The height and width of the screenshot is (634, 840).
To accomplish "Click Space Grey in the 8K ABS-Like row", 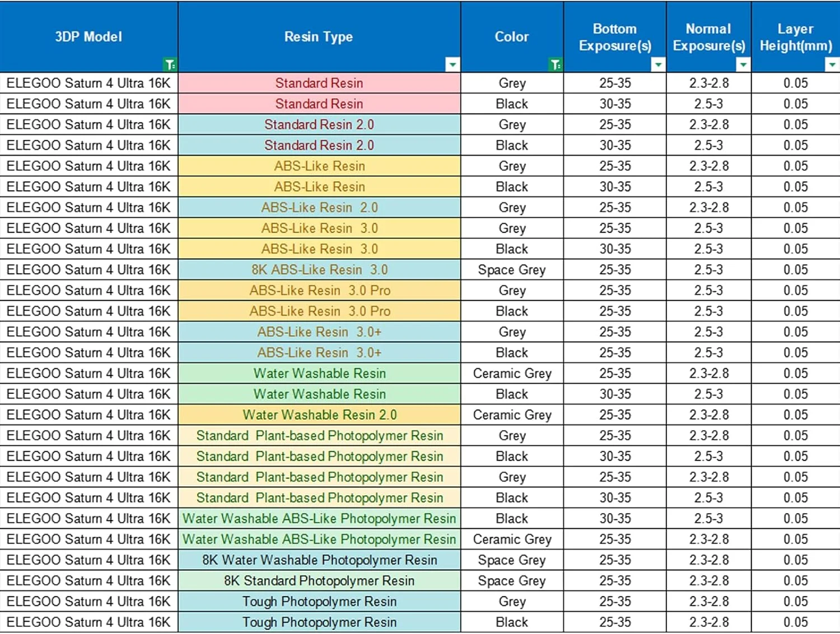I will click(511, 270).
